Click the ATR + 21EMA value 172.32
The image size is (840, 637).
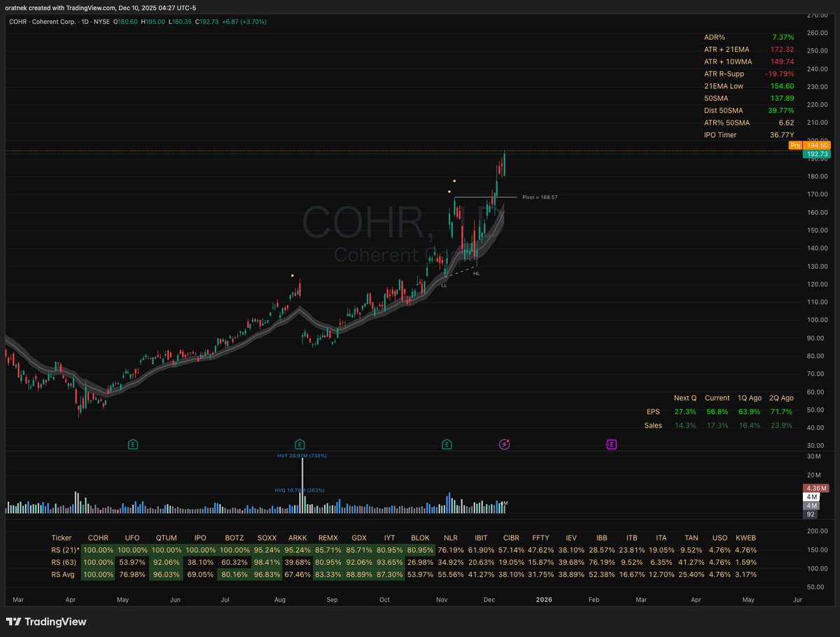(781, 50)
